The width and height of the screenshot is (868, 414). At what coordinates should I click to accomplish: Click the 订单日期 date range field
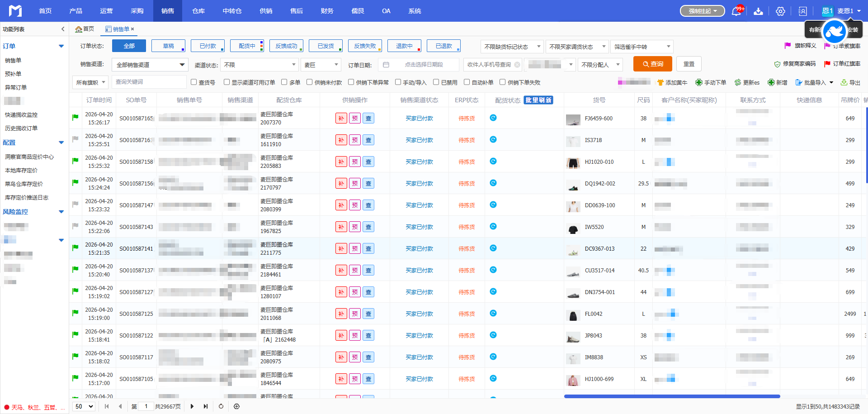tap(419, 65)
